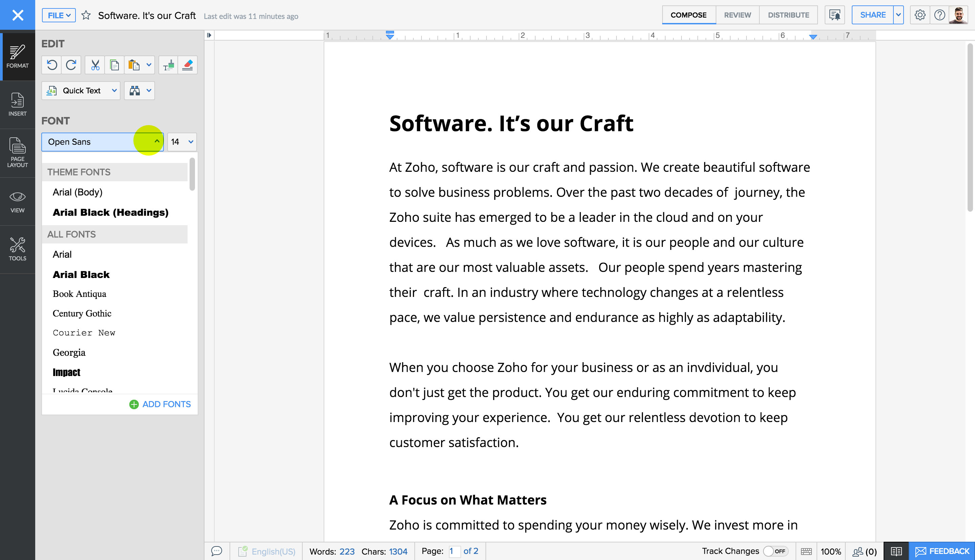
Task: Click the Redo icon
Action: click(x=71, y=65)
